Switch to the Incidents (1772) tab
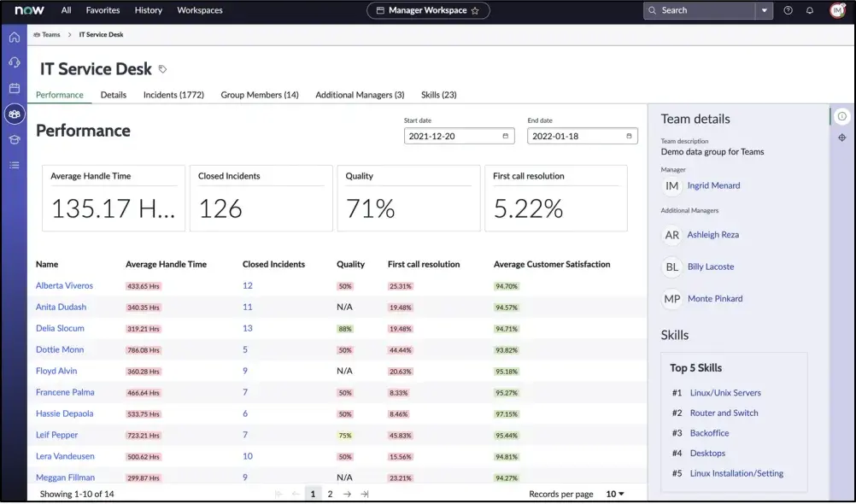The height and width of the screenshot is (504, 856). [x=173, y=95]
